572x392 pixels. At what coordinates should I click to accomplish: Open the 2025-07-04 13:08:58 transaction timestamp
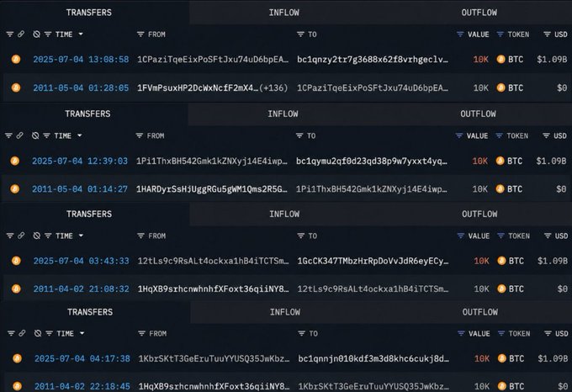81,60
